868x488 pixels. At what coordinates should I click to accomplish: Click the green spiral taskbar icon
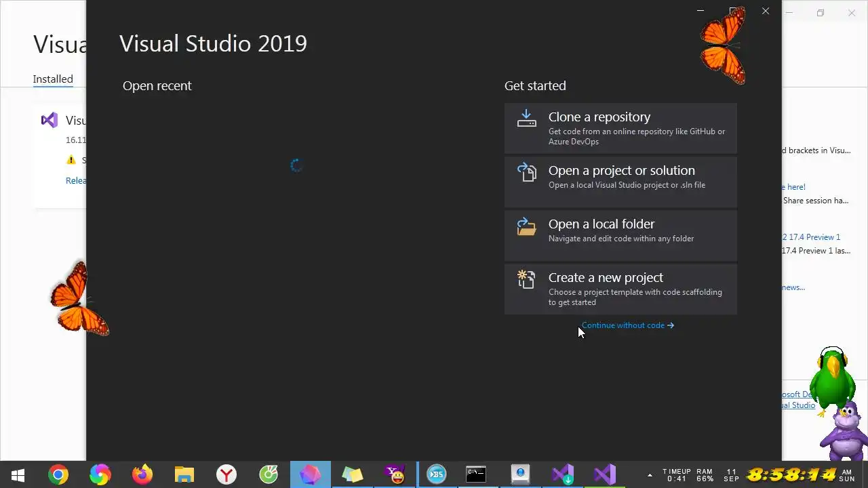[269, 474]
